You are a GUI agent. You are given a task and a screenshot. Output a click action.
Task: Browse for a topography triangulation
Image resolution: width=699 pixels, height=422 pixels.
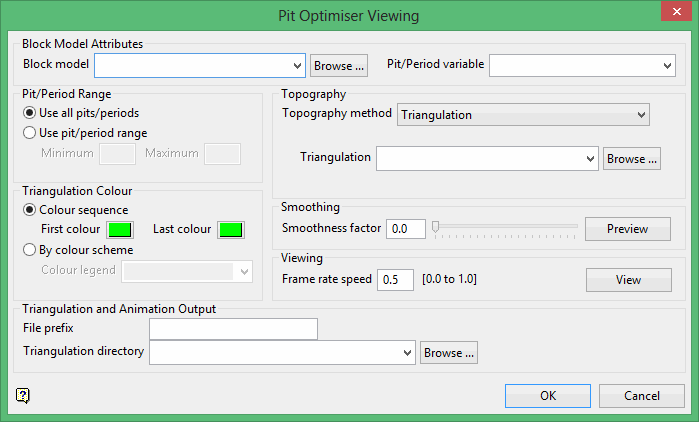click(632, 158)
